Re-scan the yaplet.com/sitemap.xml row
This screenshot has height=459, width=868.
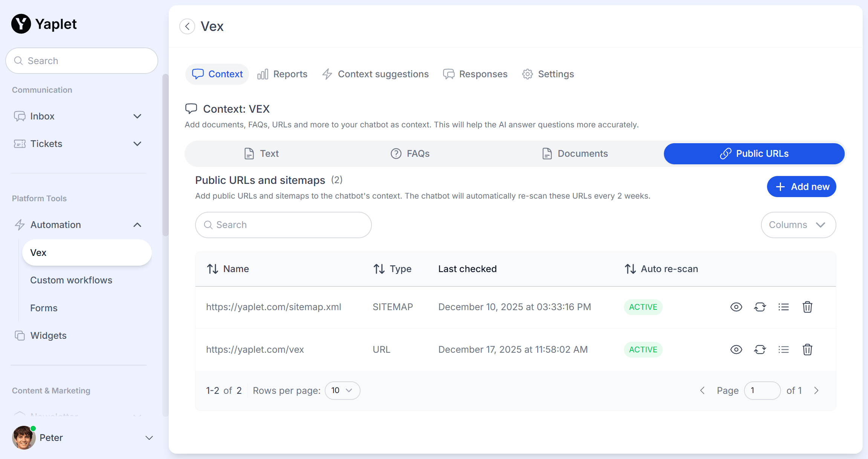(x=760, y=307)
